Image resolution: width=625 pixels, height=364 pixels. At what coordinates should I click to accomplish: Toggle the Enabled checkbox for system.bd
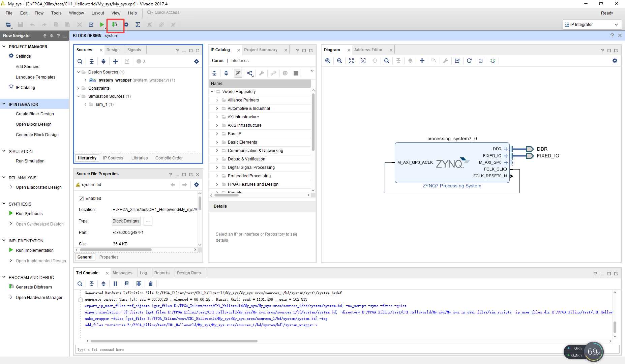pyautogui.click(x=81, y=199)
